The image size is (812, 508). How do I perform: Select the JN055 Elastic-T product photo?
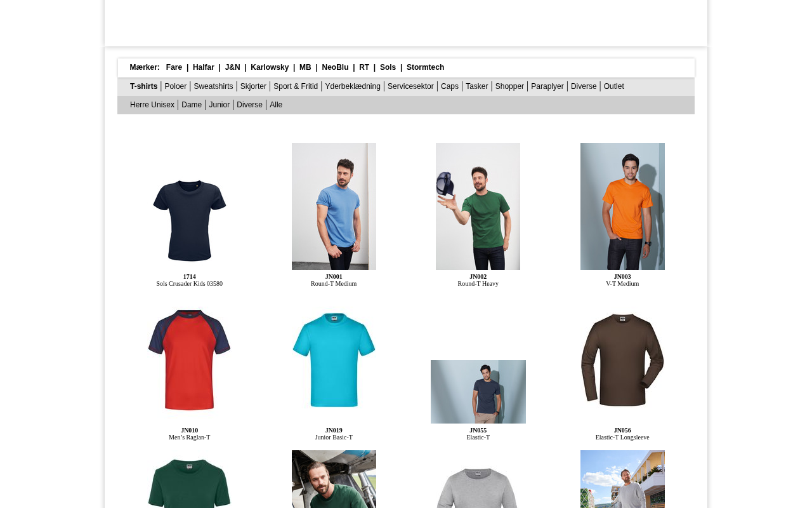point(478,392)
